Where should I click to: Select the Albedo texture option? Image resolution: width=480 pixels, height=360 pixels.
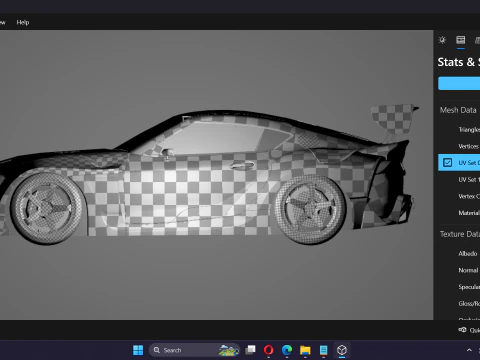[468, 254]
